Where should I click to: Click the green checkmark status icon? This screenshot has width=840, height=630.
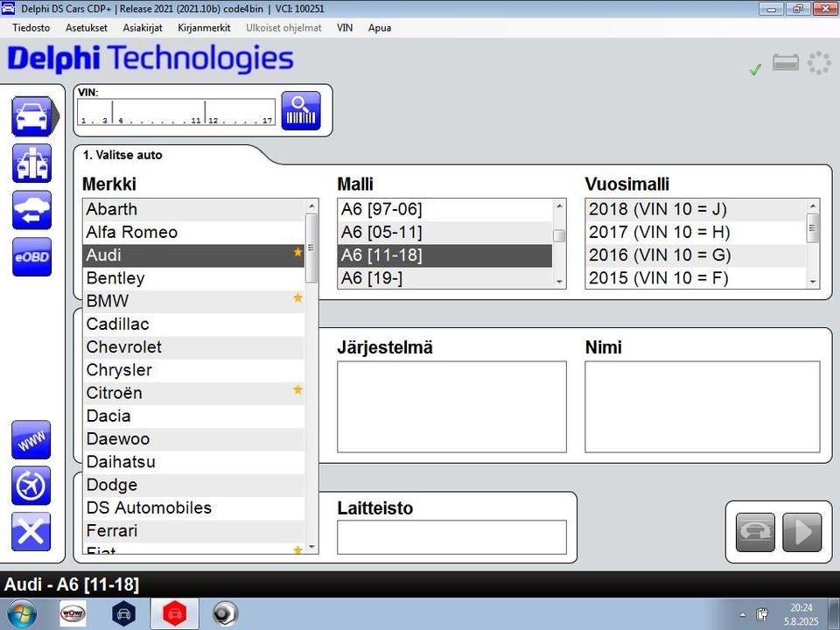pos(755,70)
